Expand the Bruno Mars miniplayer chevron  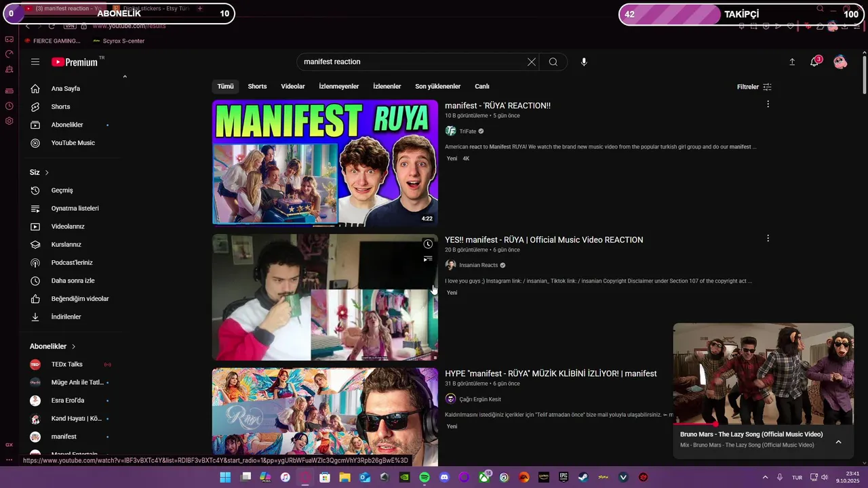(838, 442)
